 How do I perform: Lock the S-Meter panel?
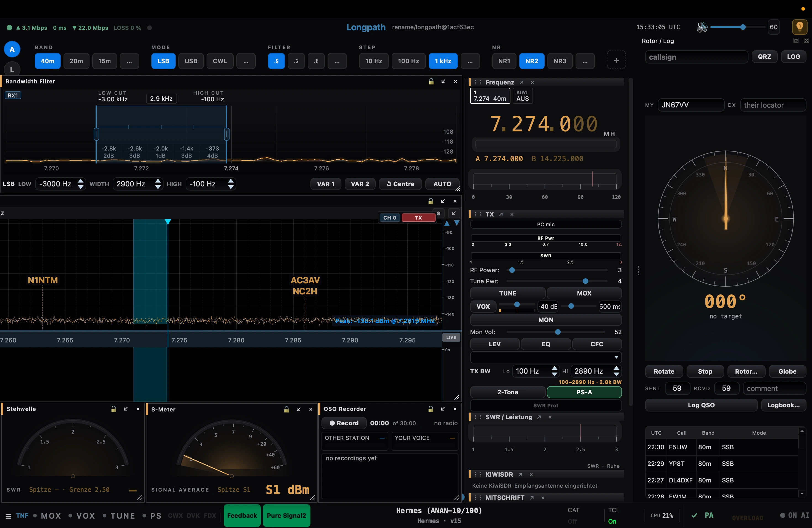coord(287,409)
